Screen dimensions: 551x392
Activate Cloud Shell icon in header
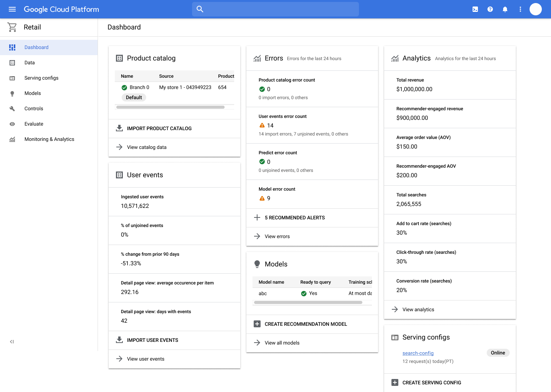[x=475, y=9]
